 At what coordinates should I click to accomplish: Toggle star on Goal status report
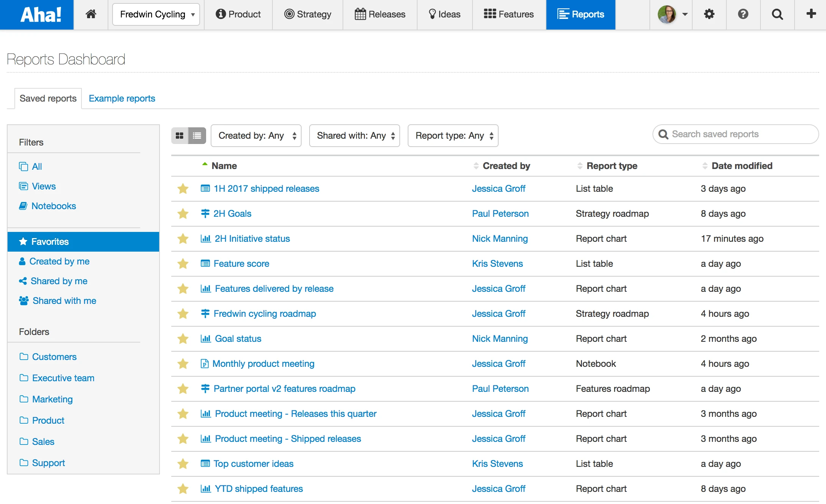[183, 339]
